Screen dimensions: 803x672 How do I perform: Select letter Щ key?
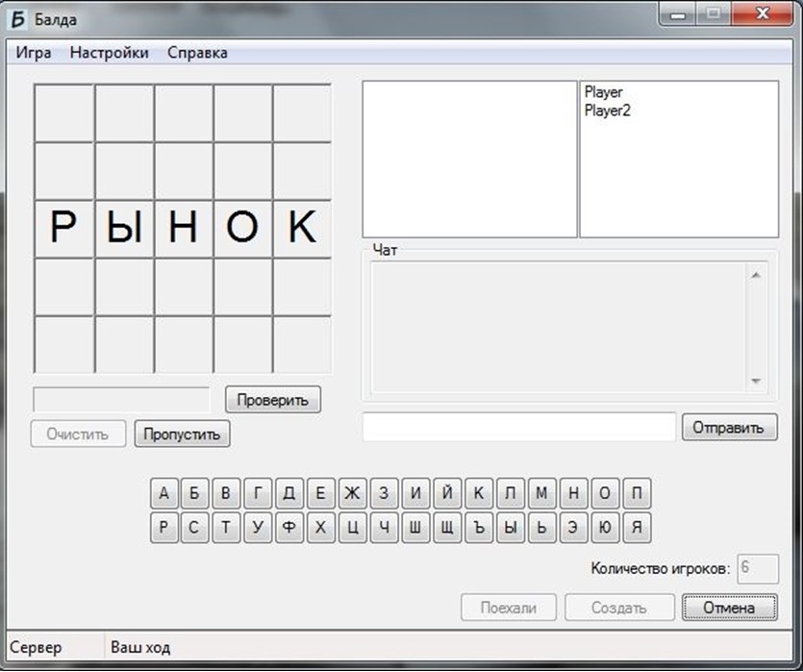(446, 528)
